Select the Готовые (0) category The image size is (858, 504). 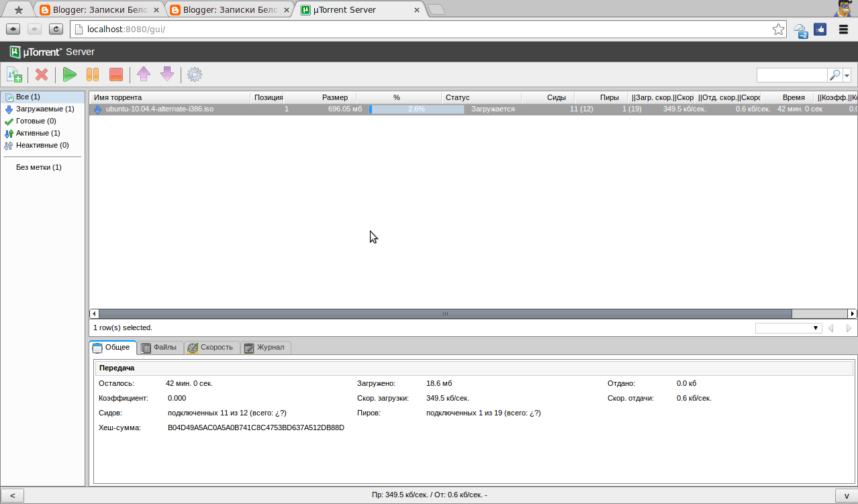(43, 121)
